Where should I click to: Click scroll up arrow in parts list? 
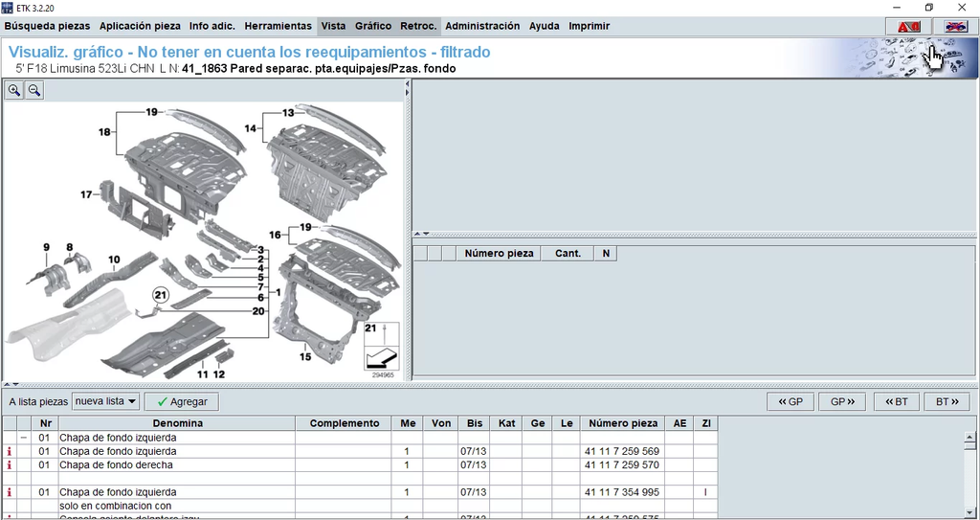coord(969,439)
